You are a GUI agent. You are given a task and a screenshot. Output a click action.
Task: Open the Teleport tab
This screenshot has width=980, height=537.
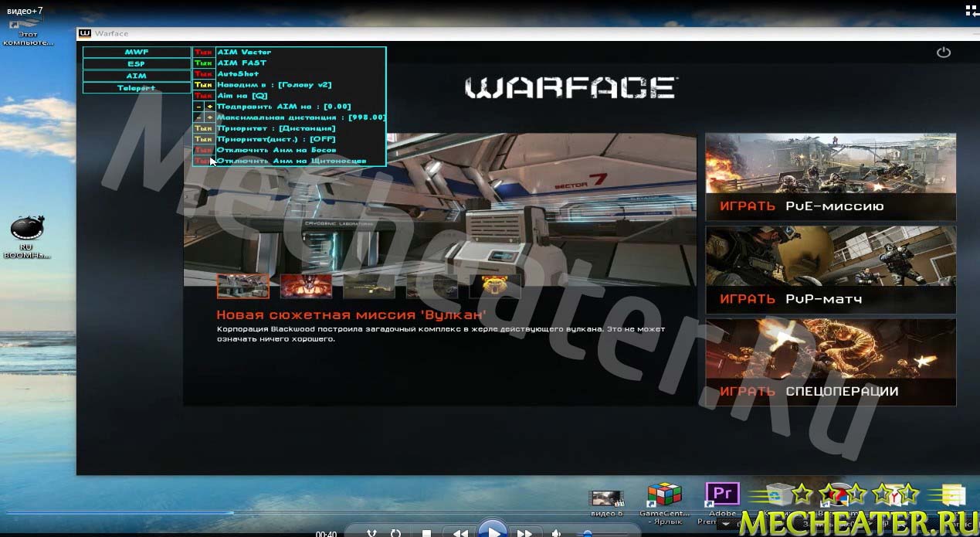[x=137, y=88]
